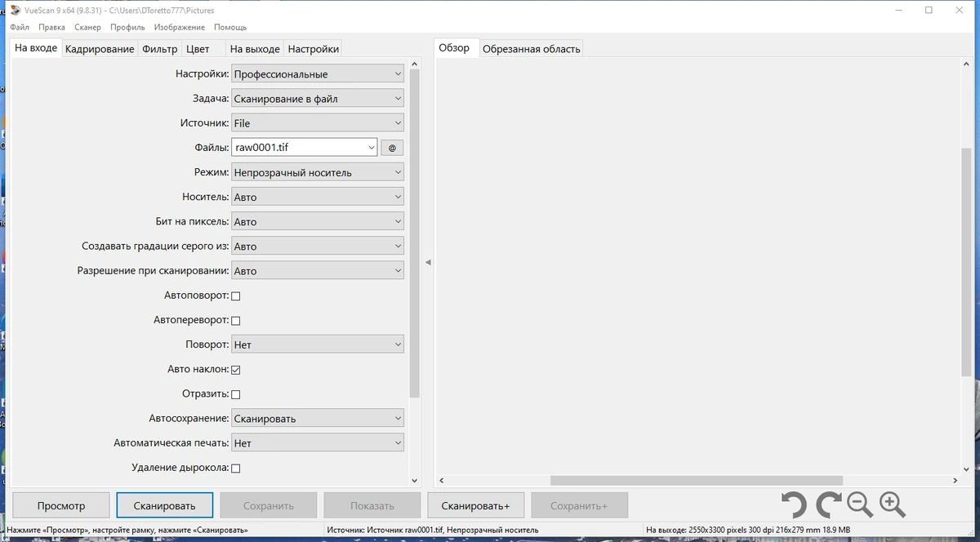The width and height of the screenshot is (980, 542).
Task: Switch to the Кадрирование tab
Action: 100,49
